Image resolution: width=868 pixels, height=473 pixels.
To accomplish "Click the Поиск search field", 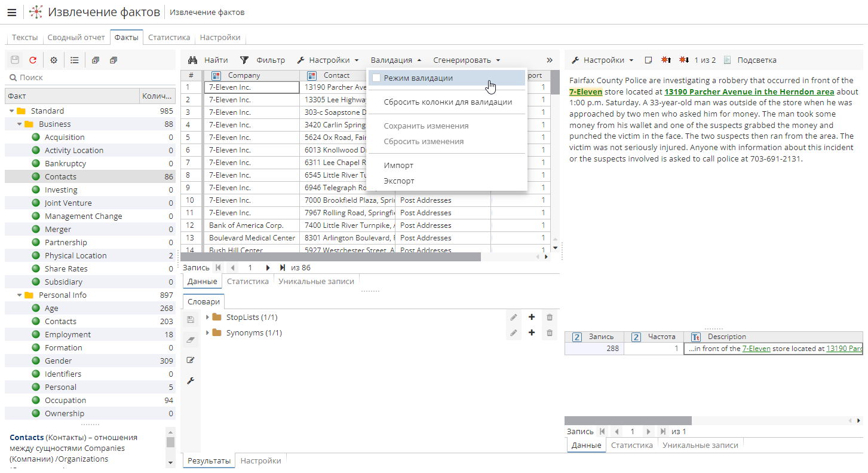I will [x=90, y=78].
